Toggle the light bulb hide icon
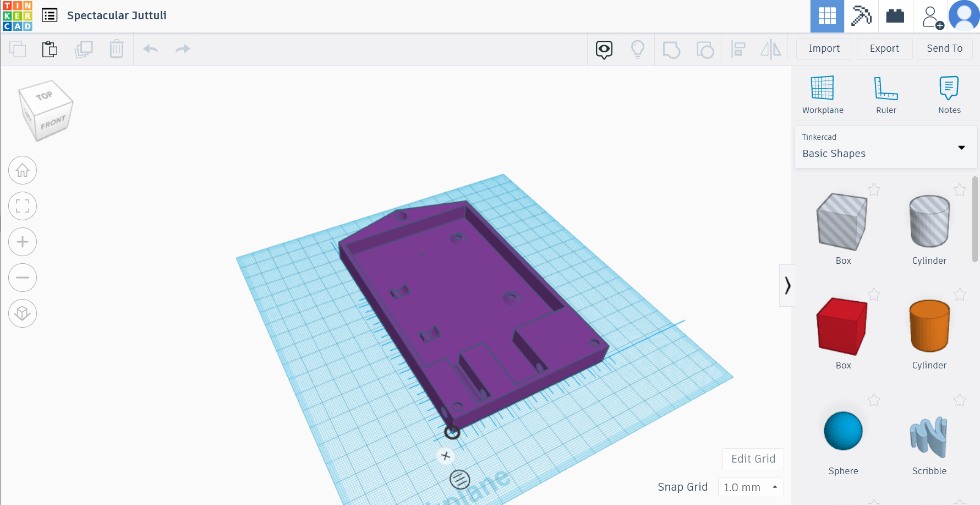The height and width of the screenshot is (505, 980). coord(638,50)
